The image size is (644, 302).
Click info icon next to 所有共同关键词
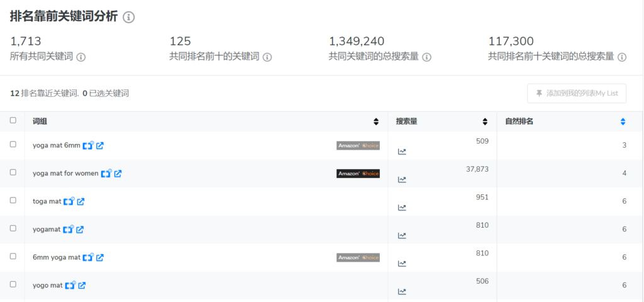click(80, 57)
